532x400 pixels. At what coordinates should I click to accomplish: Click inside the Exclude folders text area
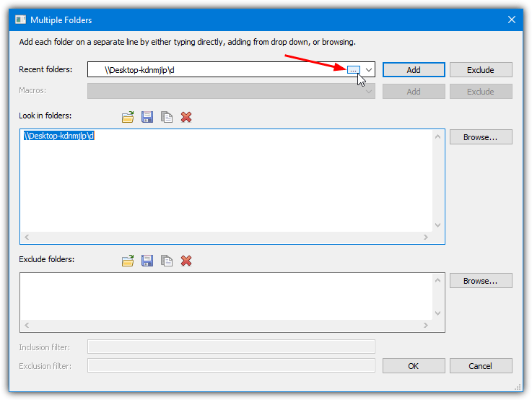coord(226,296)
